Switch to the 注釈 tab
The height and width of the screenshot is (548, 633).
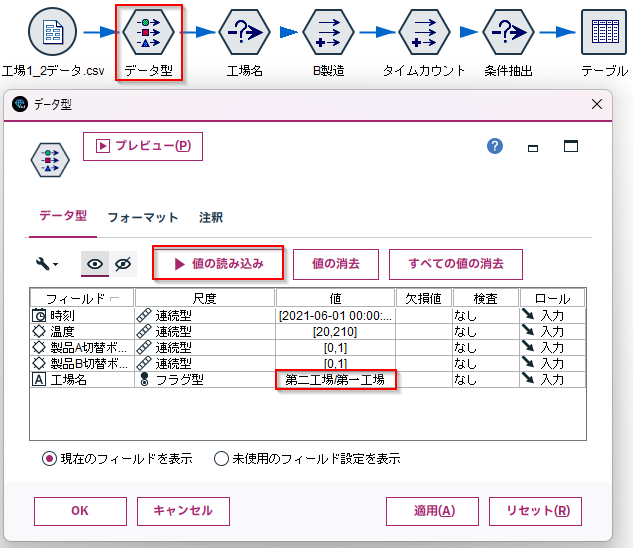click(211, 218)
